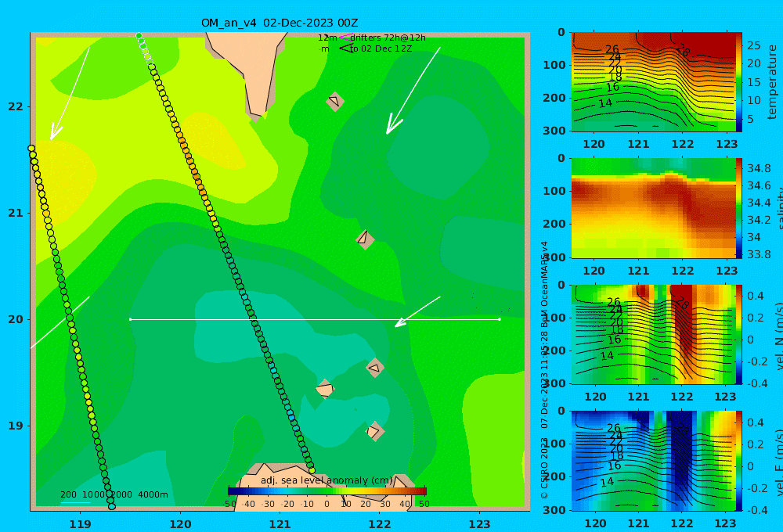Screen dimensions: 783x532
Task: Click depth label "300" in the temperature panel
Action: 554,131
